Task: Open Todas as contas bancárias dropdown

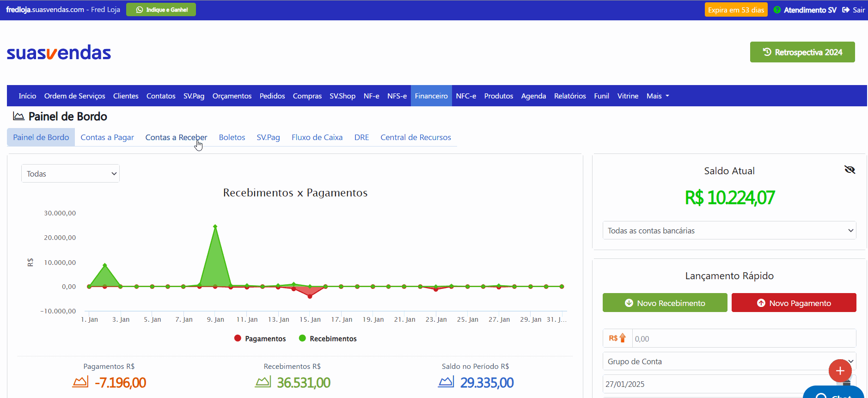Action: 729,230
